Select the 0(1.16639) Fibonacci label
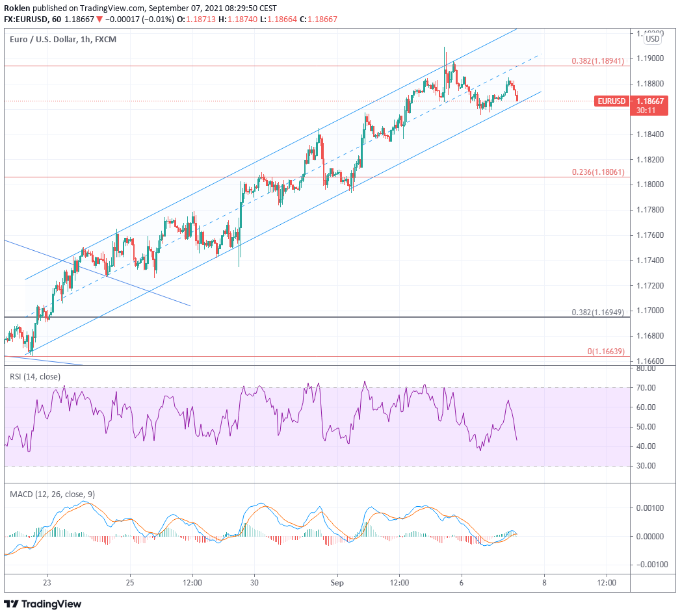Image resolution: width=680 pixels, height=616 pixels. (606, 351)
